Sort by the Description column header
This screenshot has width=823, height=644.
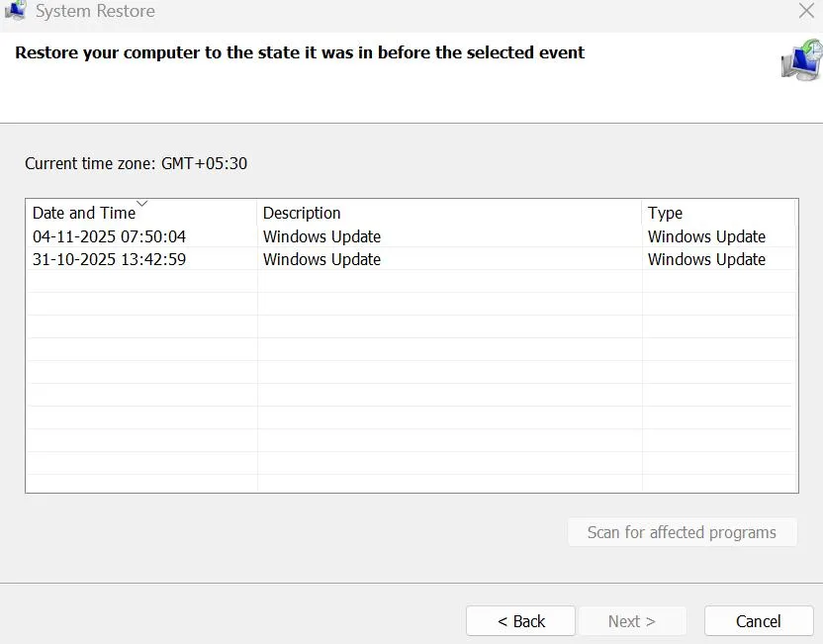tap(302, 213)
